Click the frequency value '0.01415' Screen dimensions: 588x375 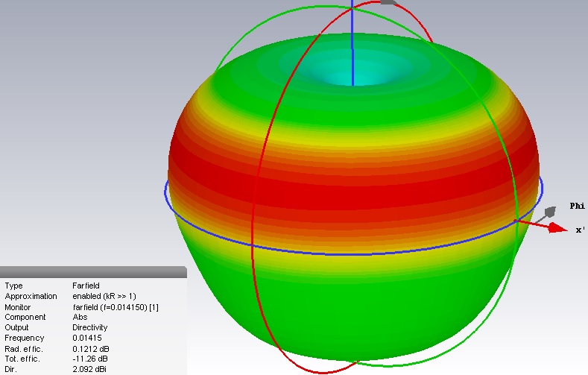click(87, 338)
